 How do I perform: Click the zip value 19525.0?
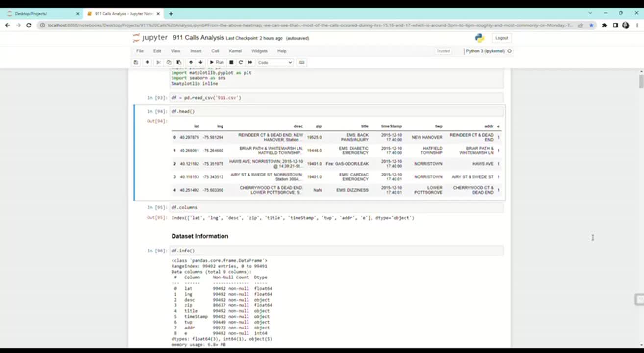coord(314,138)
